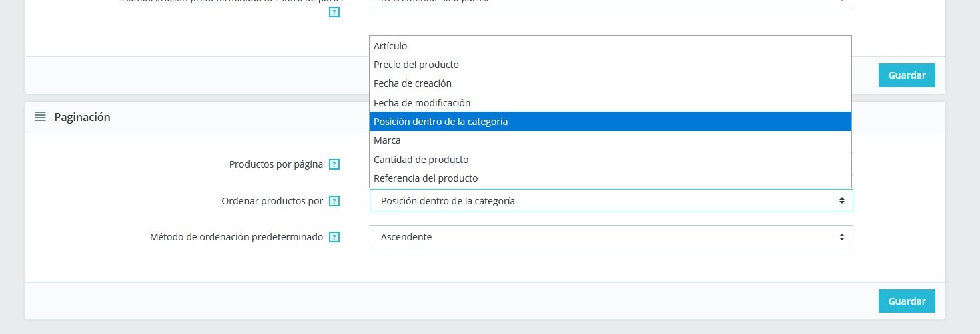Image resolution: width=980 pixels, height=334 pixels.
Task: Select Fecha de modificación option
Action: click(x=422, y=103)
